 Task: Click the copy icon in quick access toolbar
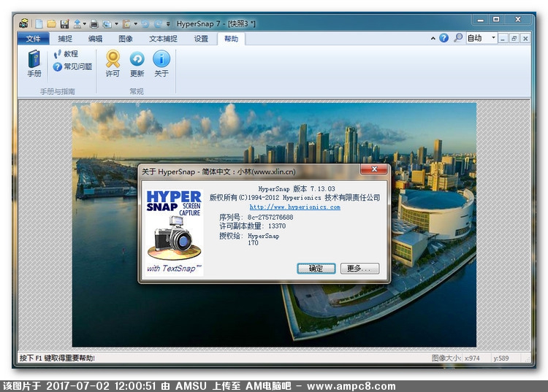coord(107,24)
